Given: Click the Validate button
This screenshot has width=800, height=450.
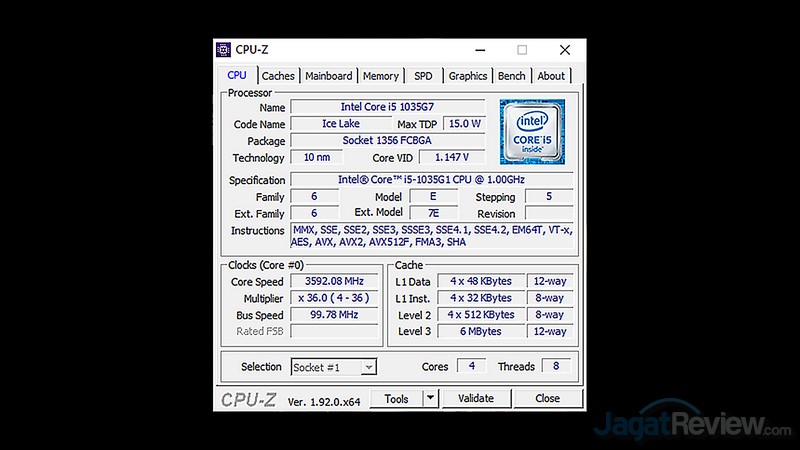Looking at the screenshot, I should pos(476,398).
